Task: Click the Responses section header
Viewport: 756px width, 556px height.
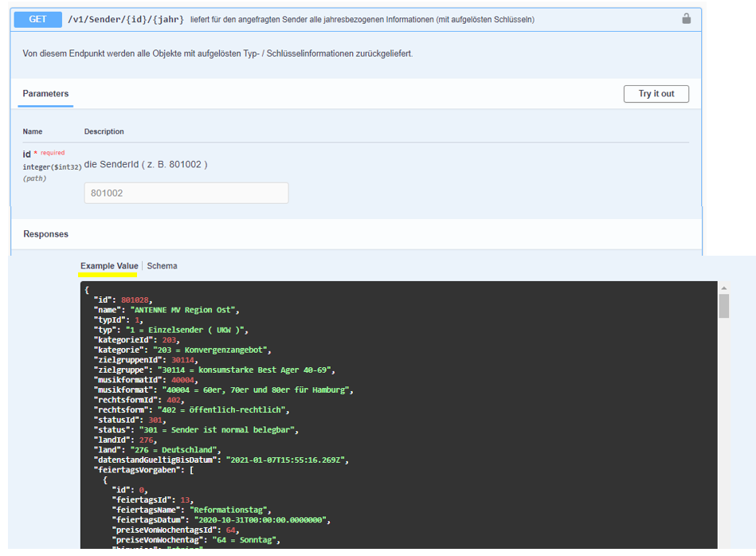Action: point(45,234)
